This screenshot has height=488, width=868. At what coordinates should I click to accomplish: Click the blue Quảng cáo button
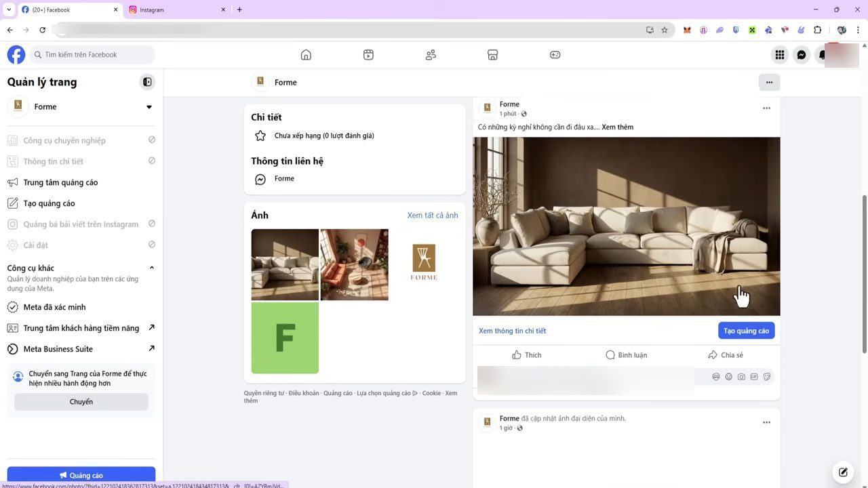(x=81, y=476)
